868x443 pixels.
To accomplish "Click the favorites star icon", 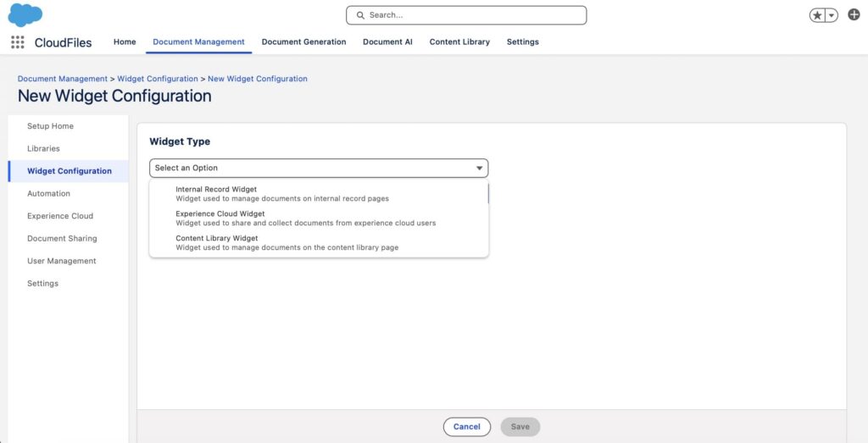I will tap(817, 15).
